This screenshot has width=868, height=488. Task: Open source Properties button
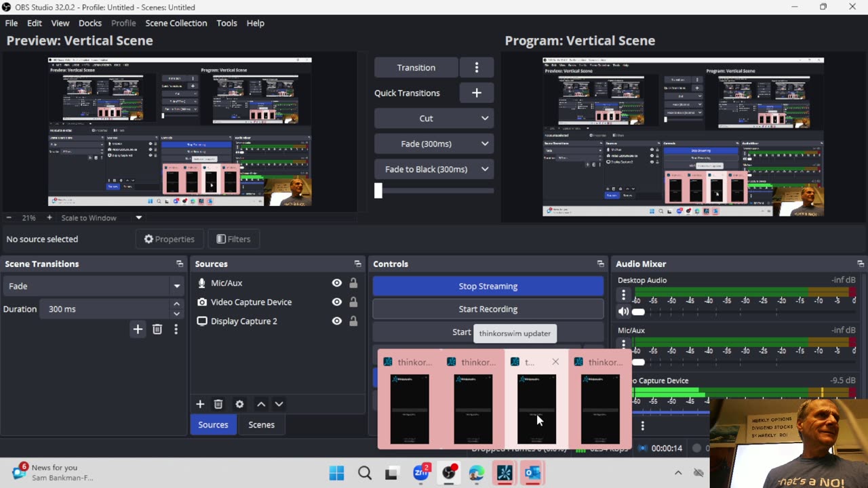click(x=169, y=239)
